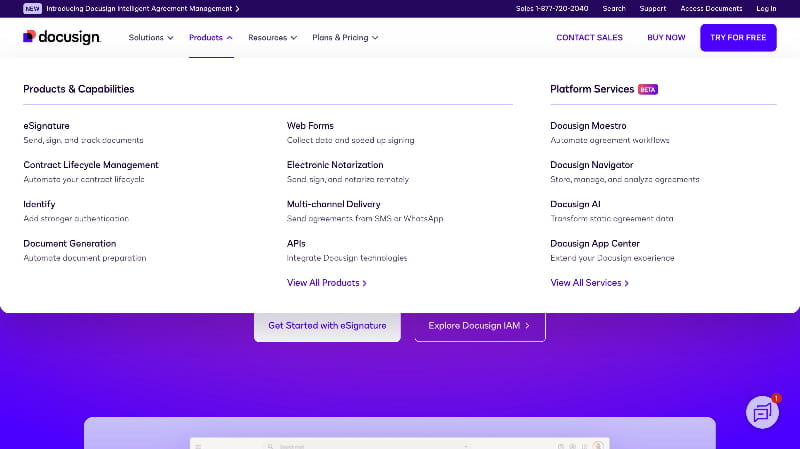Click the product preview image below hero

pos(399,433)
